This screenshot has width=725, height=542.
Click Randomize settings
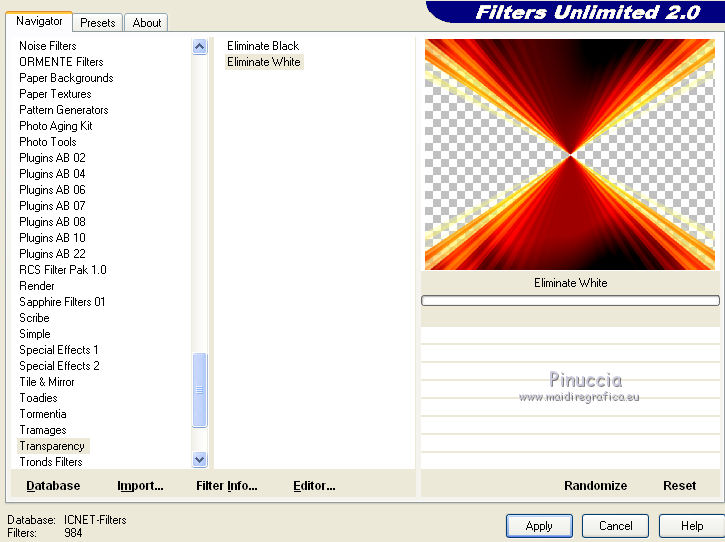coord(596,486)
